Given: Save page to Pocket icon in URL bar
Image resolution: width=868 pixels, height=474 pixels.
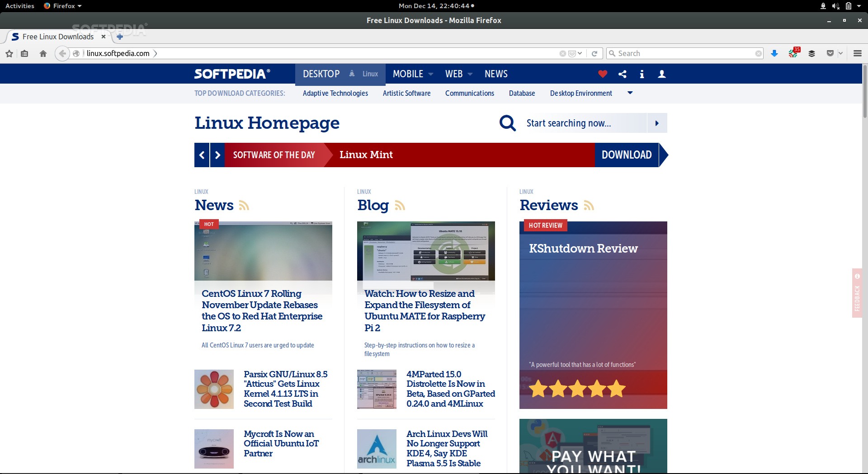Looking at the screenshot, I should 571,53.
